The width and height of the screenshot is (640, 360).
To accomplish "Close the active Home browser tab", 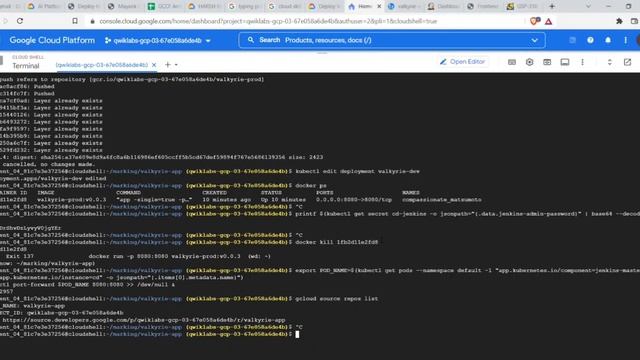I will tap(379, 7).
